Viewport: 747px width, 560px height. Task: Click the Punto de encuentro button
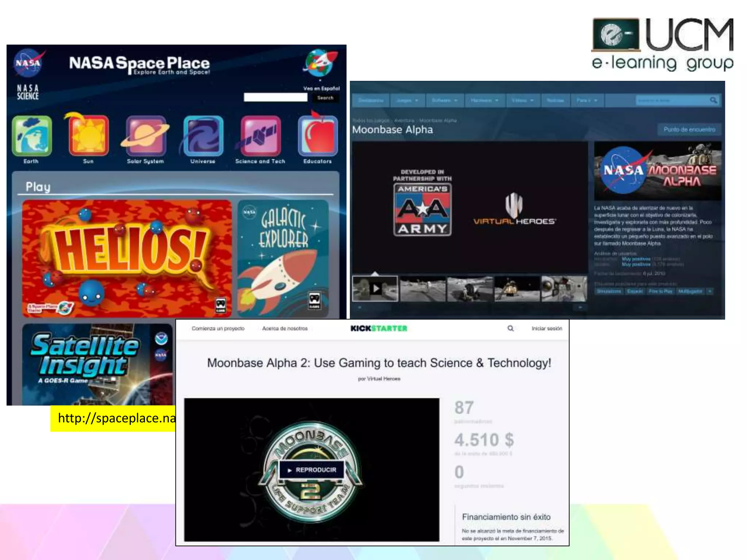click(689, 129)
